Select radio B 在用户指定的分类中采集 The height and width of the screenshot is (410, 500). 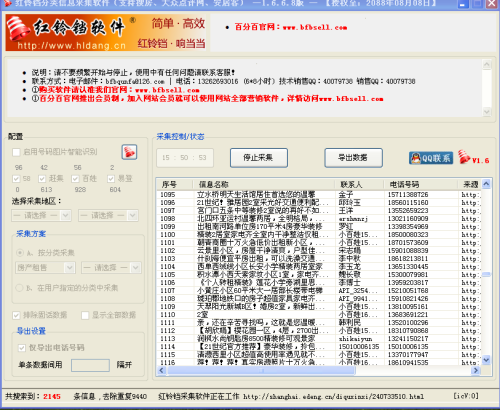(19, 288)
